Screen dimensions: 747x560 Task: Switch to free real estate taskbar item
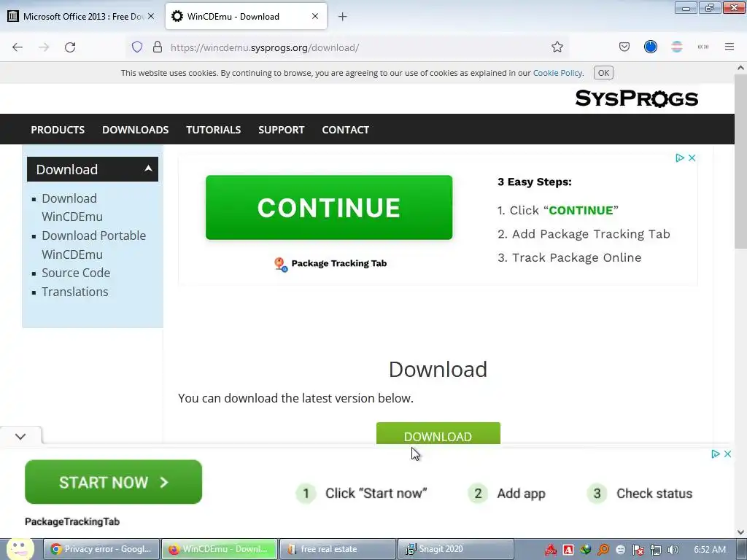(x=338, y=549)
